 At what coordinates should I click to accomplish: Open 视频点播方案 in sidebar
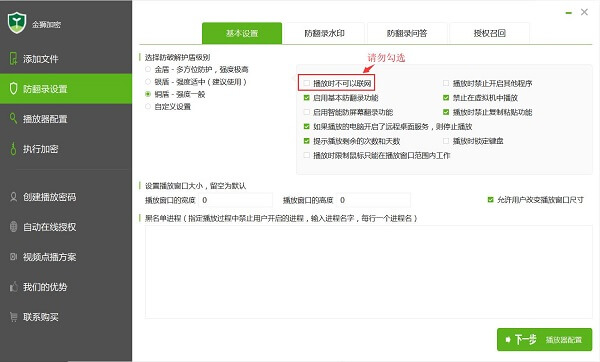point(66,257)
